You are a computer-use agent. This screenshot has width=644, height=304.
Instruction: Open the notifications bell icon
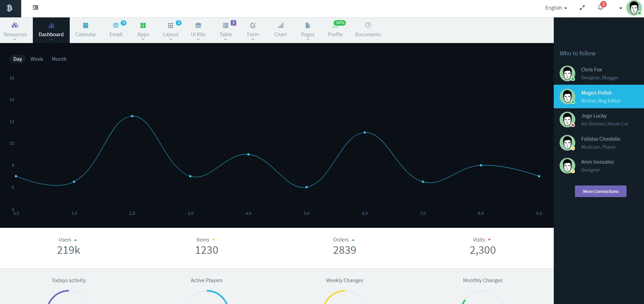coord(600,7)
